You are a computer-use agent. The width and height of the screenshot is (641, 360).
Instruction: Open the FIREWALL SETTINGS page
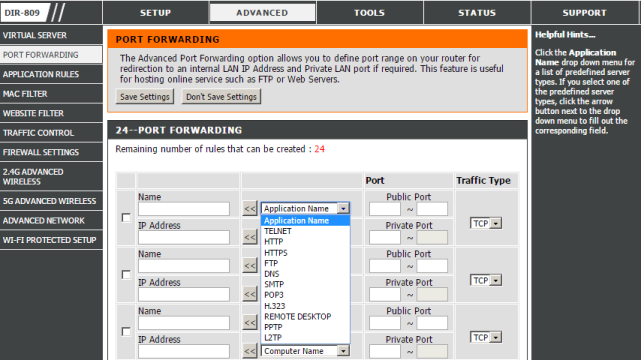pos(51,152)
